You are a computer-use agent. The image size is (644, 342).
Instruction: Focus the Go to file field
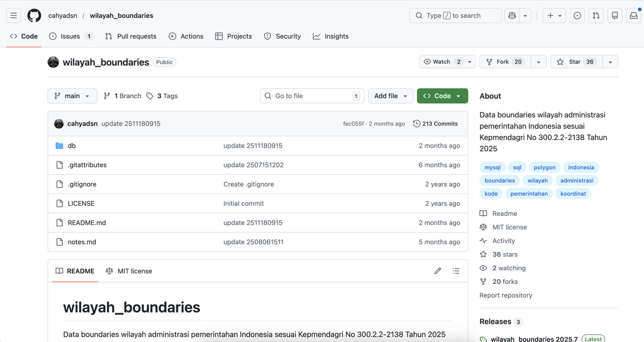(x=312, y=96)
